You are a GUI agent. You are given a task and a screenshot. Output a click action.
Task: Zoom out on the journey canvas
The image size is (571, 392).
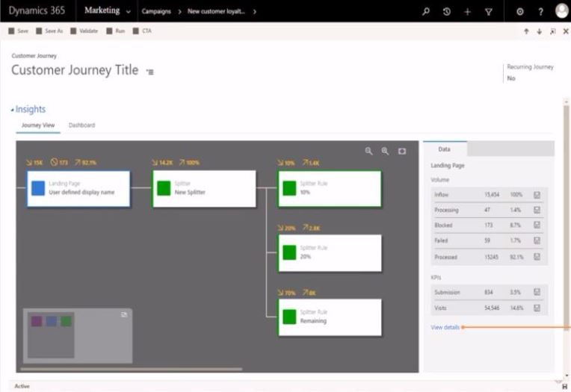368,151
